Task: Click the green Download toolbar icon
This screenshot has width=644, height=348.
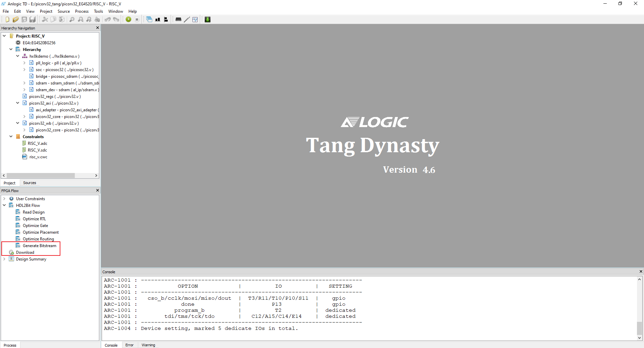Action: 208,19
